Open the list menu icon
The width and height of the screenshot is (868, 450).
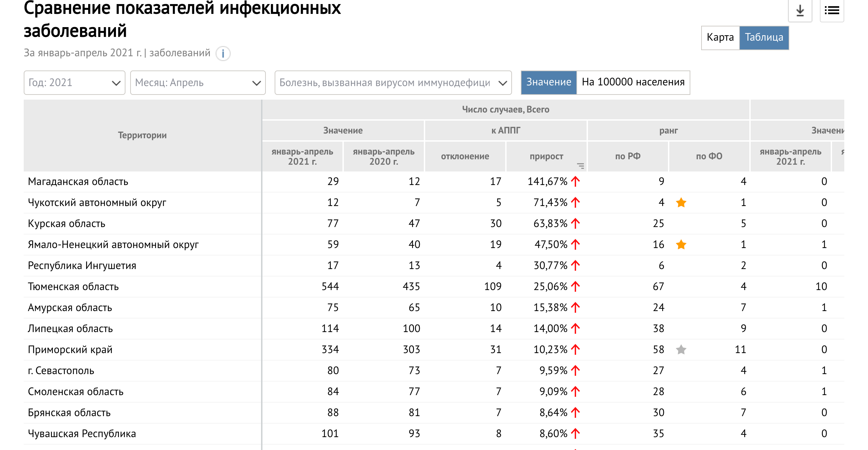[832, 11]
